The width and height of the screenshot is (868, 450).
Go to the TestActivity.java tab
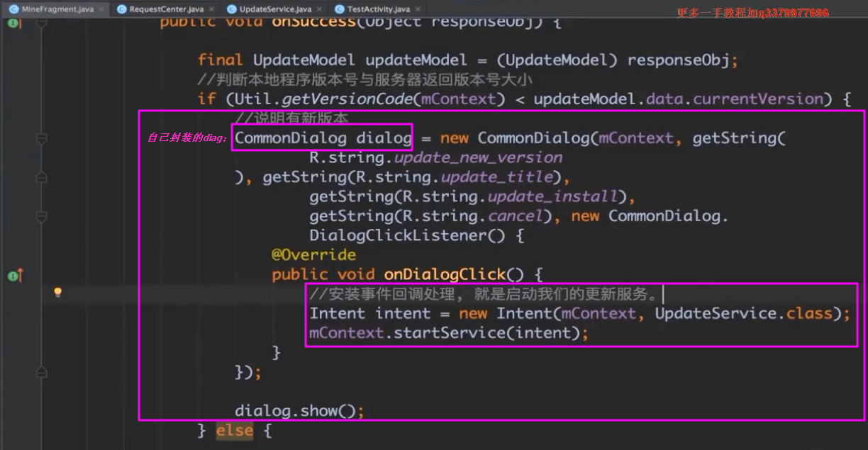point(378,9)
